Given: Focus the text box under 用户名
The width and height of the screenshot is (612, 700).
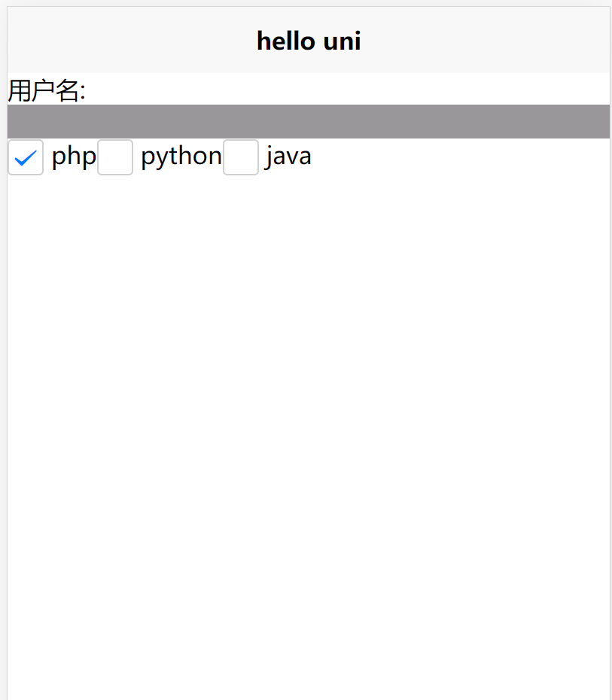Looking at the screenshot, I should 309,121.
